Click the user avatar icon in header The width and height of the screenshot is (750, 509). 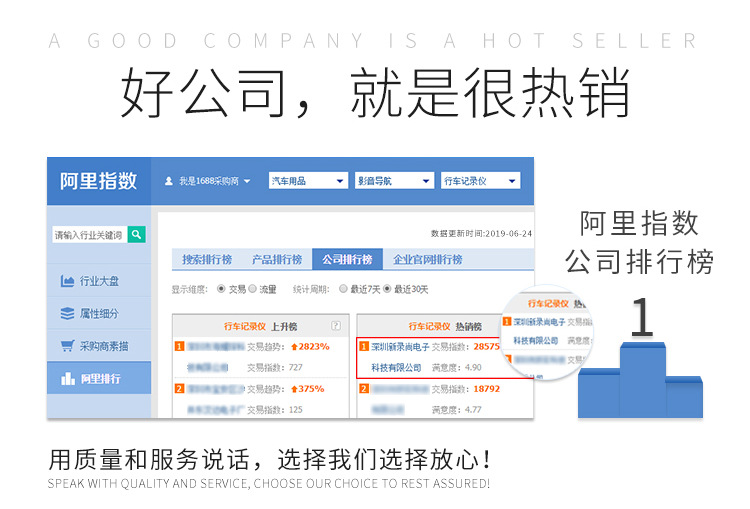[170, 181]
